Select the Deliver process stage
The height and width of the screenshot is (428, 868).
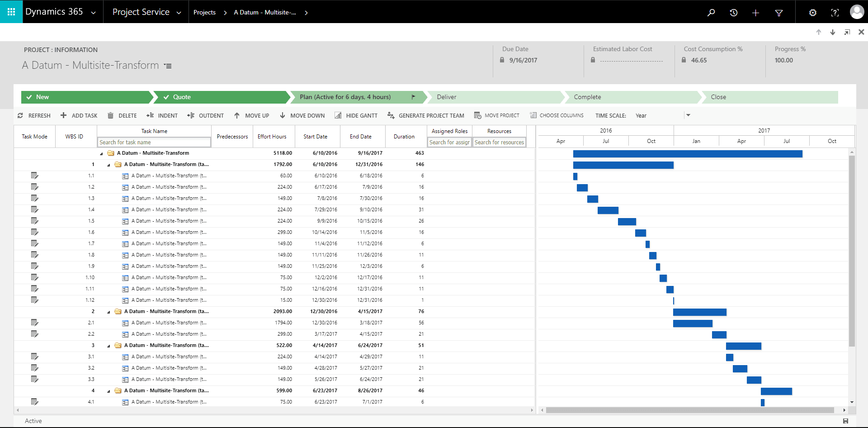pos(495,97)
